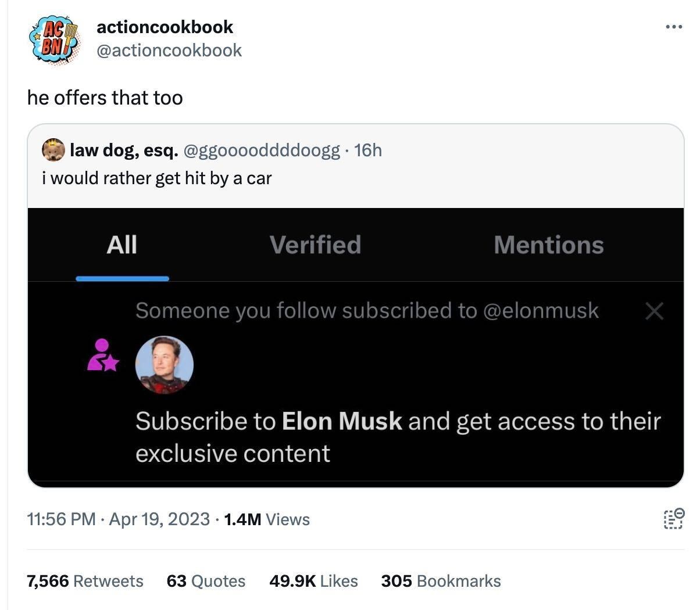Click the pink subscriber star icon

[102, 355]
